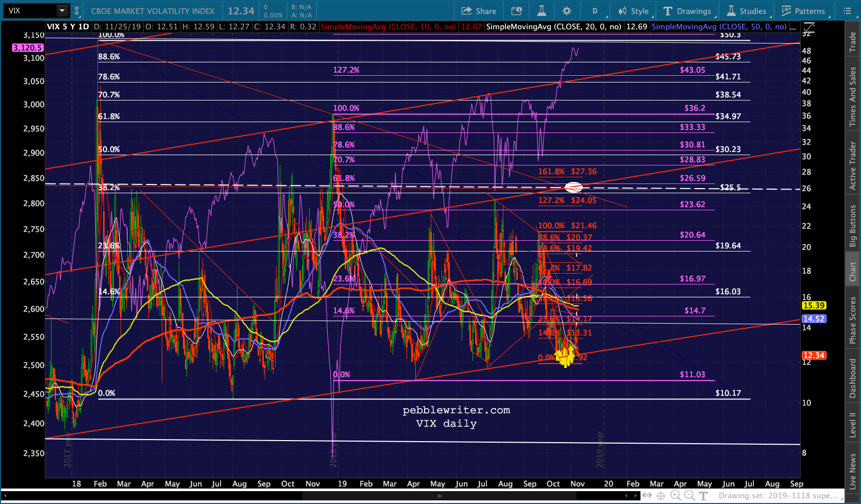Click the yellow 15.39 price label
The width and height of the screenshot is (861, 504).
pyautogui.click(x=814, y=306)
